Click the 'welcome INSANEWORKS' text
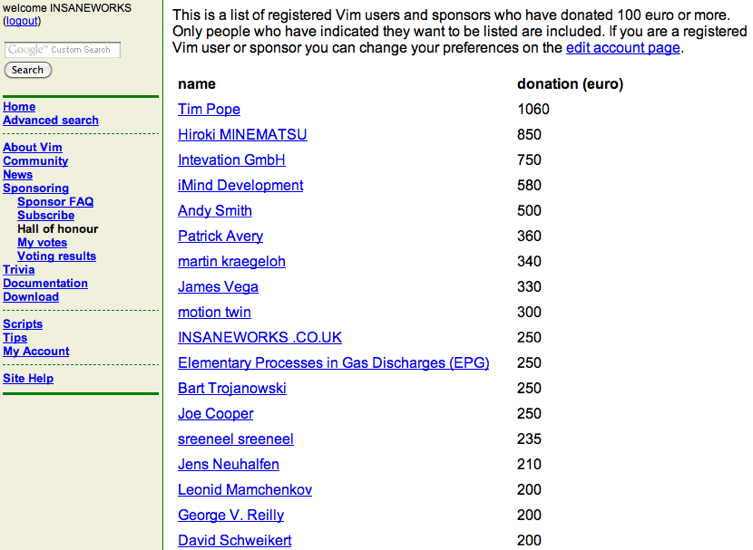 [x=67, y=8]
